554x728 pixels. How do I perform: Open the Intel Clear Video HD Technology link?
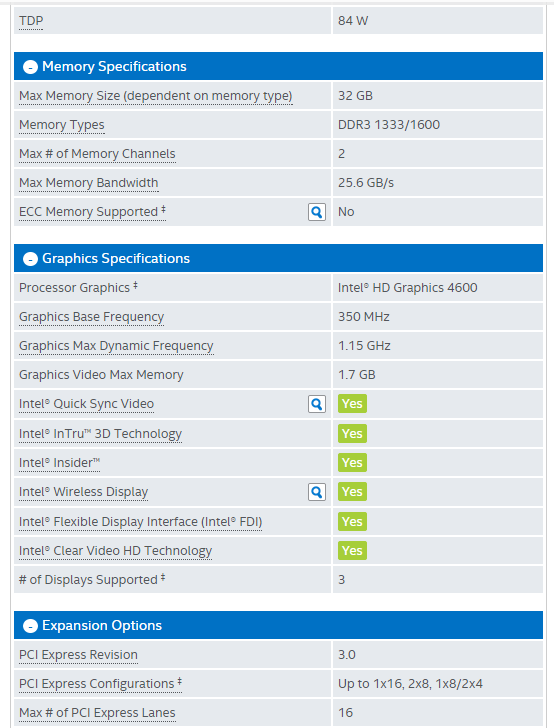coord(115,551)
